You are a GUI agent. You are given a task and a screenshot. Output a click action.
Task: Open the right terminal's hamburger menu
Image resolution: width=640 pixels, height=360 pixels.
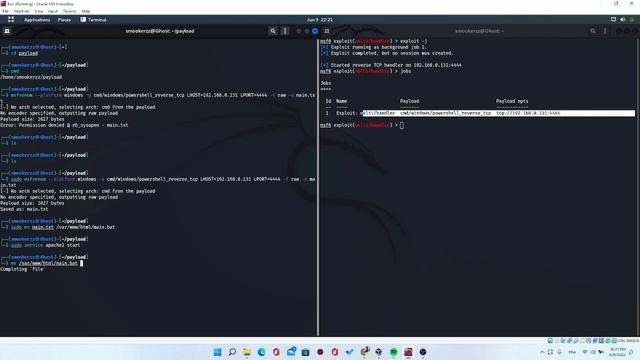[605, 31]
